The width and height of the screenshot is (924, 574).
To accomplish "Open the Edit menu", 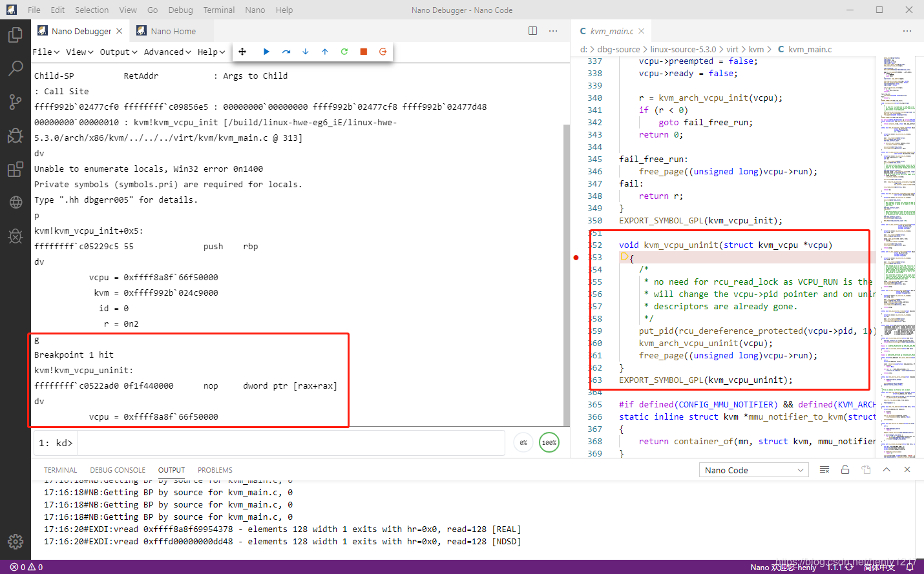I will tap(58, 10).
